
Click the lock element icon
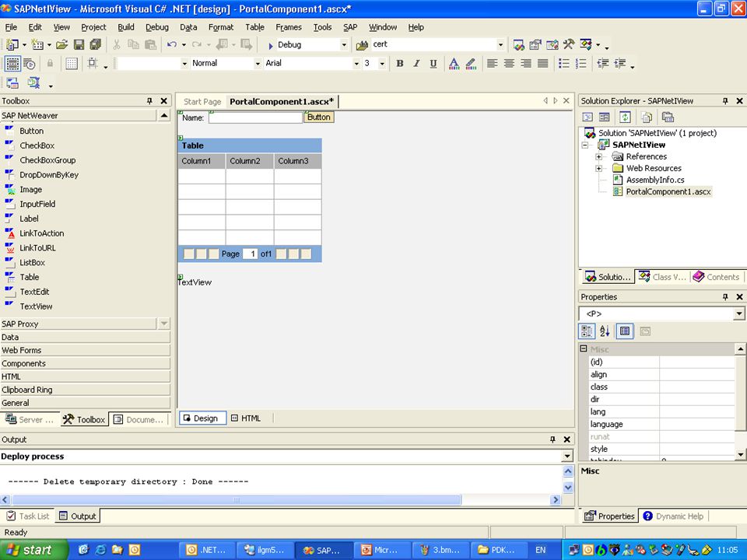(x=50, y=63)
